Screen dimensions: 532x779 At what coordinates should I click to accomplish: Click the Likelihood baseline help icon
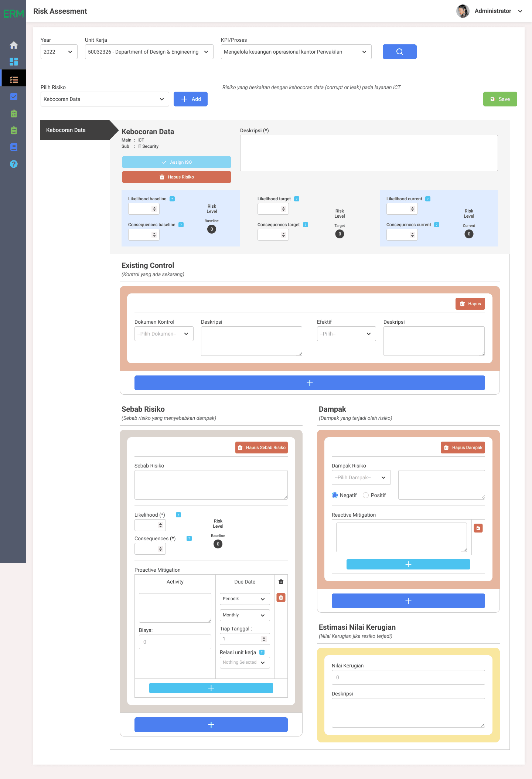[x=172, y=199]
